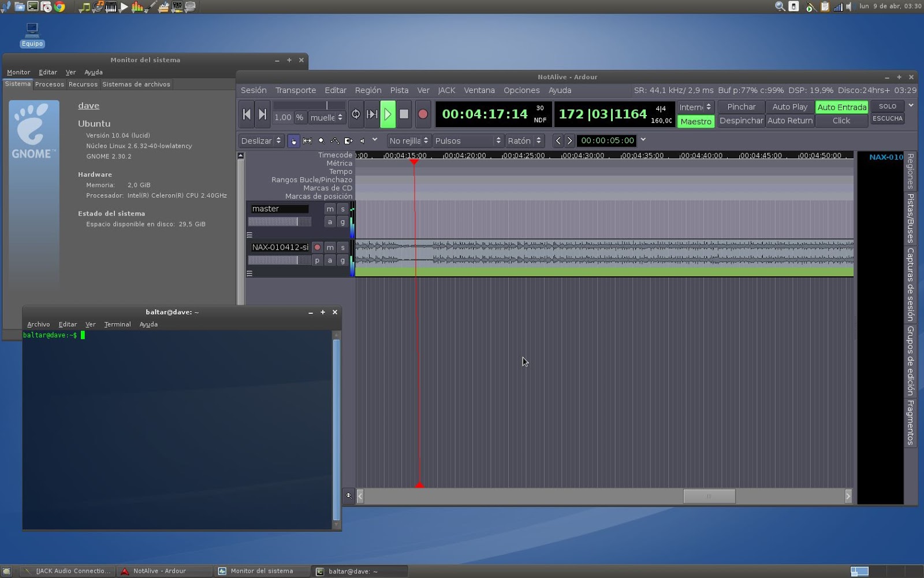924x578 pixels.
Task: Click the shuttle speed control slider
Action: click(309, 105)
